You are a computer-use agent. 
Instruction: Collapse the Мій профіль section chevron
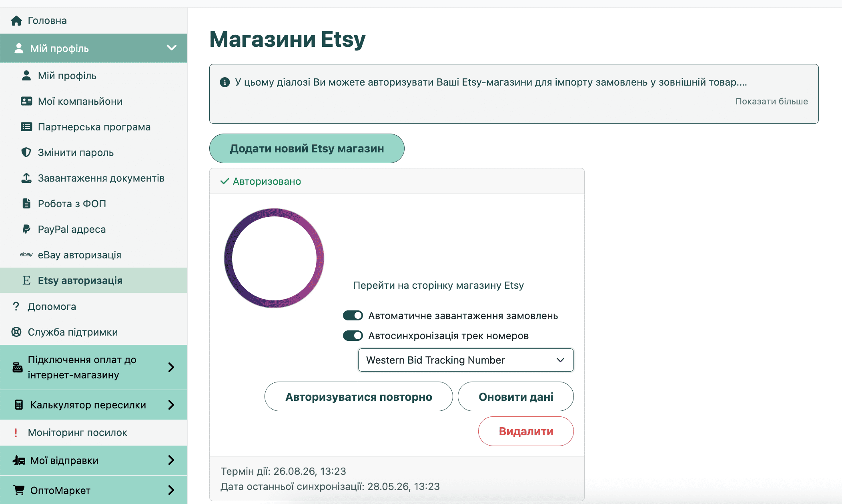tap(172, 48)
